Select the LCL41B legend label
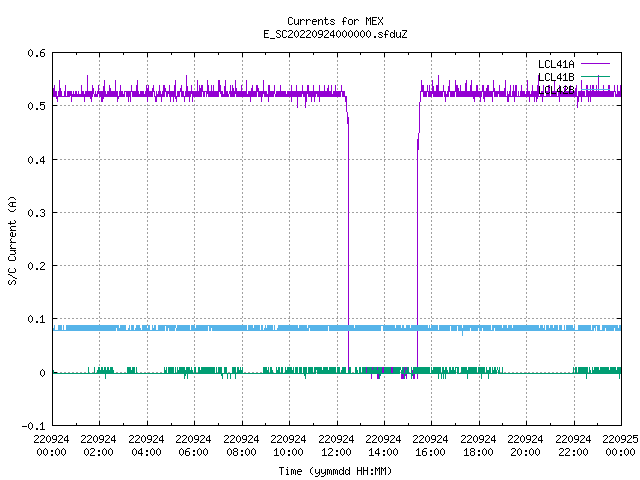The width and height of the screenshot is (640, 480). 556,77
